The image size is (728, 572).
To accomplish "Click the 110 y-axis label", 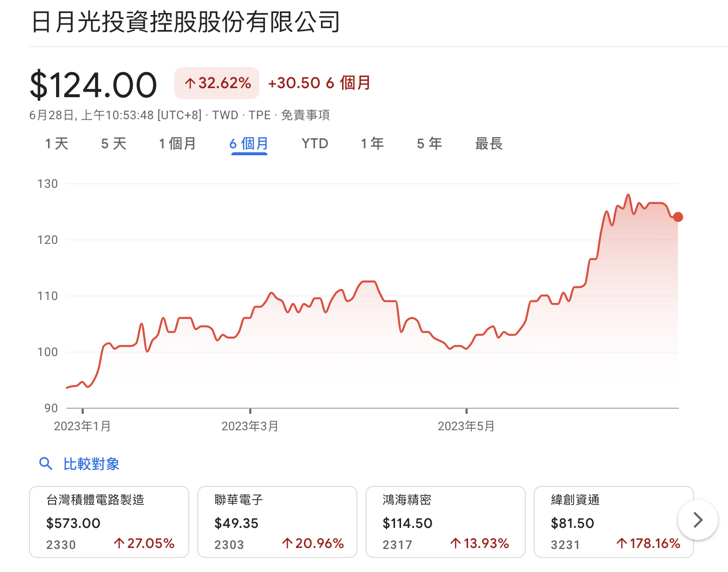I will [x=48, y=296].
